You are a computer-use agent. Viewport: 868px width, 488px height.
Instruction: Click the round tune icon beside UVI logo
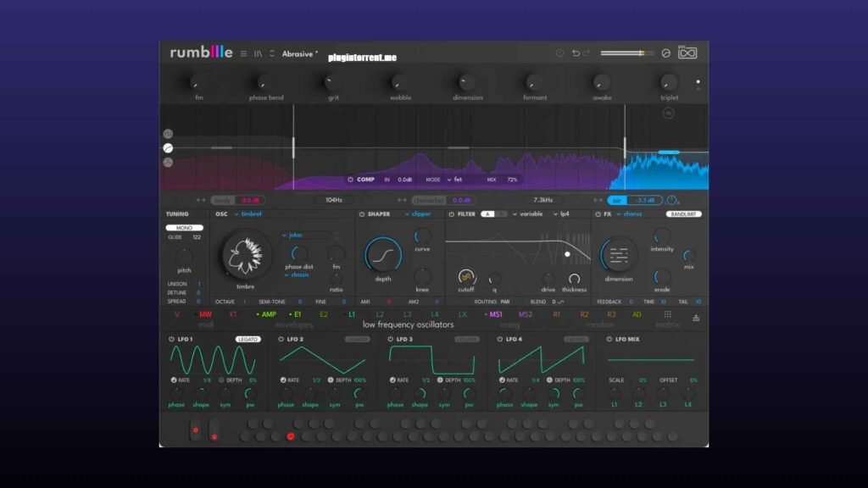(x=666, y=53)
